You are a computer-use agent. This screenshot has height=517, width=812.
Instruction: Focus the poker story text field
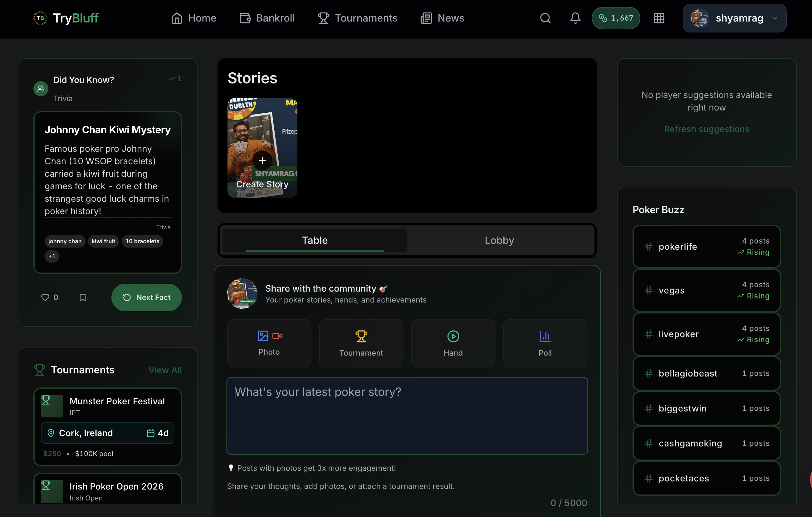pos(407,416)
